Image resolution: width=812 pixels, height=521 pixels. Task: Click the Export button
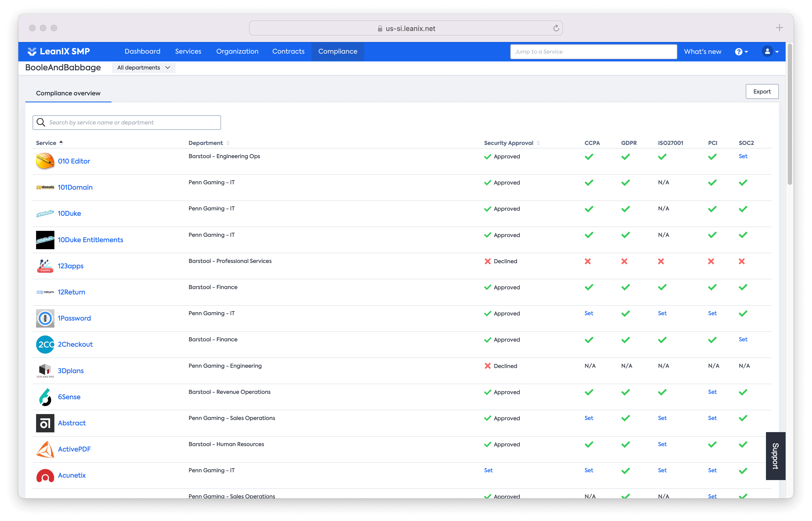click(762, 92)
